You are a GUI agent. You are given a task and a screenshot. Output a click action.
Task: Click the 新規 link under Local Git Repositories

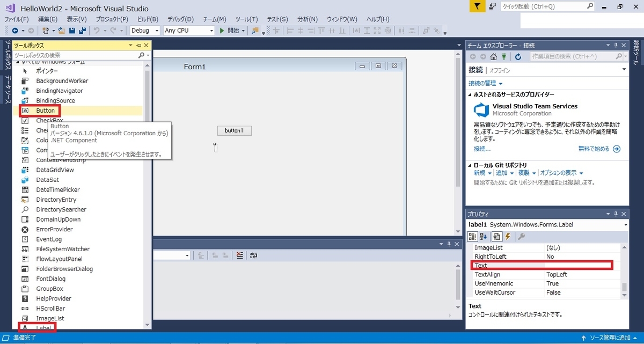479,173
